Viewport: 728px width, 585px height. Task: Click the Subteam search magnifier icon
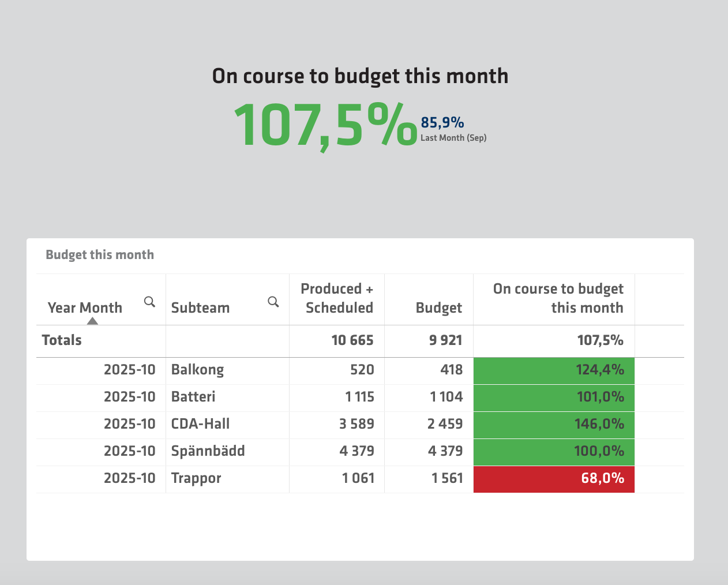[x=273, y=302]
